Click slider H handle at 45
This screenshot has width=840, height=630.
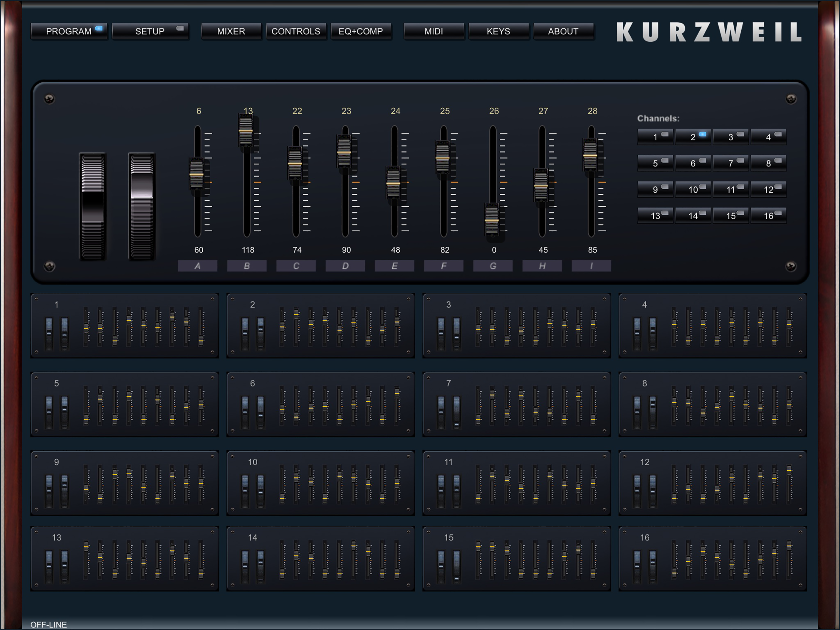(541, 186)
